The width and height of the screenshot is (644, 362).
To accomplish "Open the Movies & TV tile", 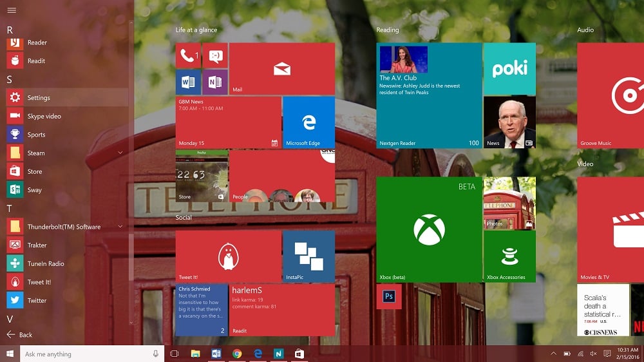I will tap(611, 230).
